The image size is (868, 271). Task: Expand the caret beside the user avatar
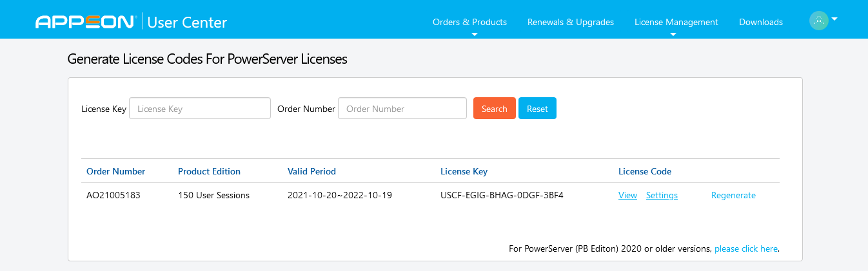(x=834, y=19)
